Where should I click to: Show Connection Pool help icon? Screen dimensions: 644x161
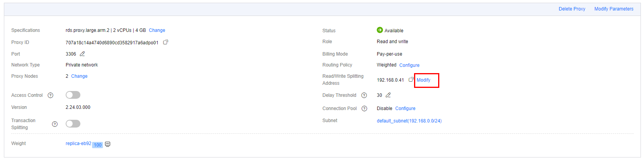click(x=364, y=108)
